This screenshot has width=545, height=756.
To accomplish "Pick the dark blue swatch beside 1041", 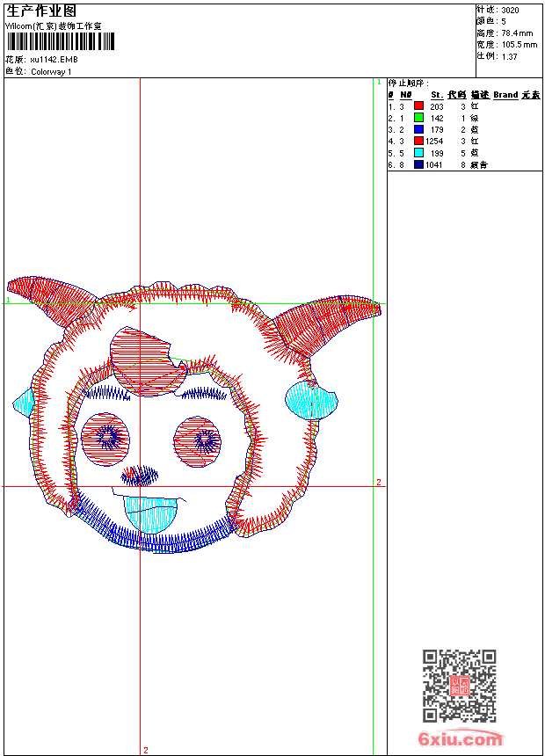I will (418, 164).
